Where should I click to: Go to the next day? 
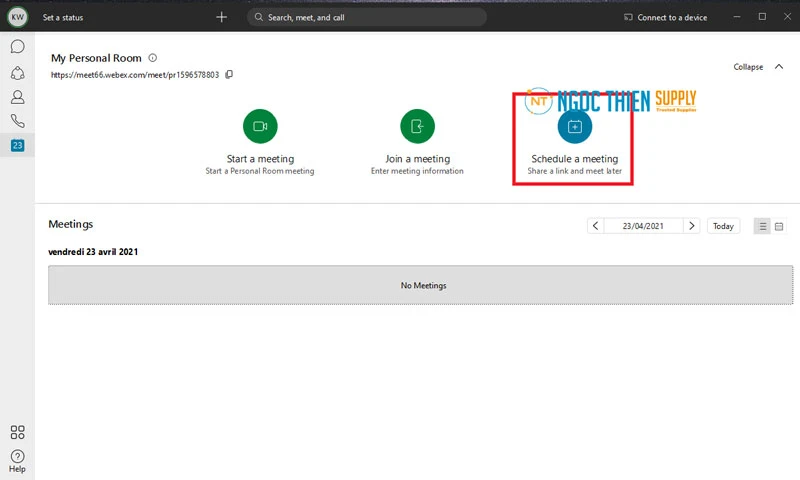pos(691,225)
